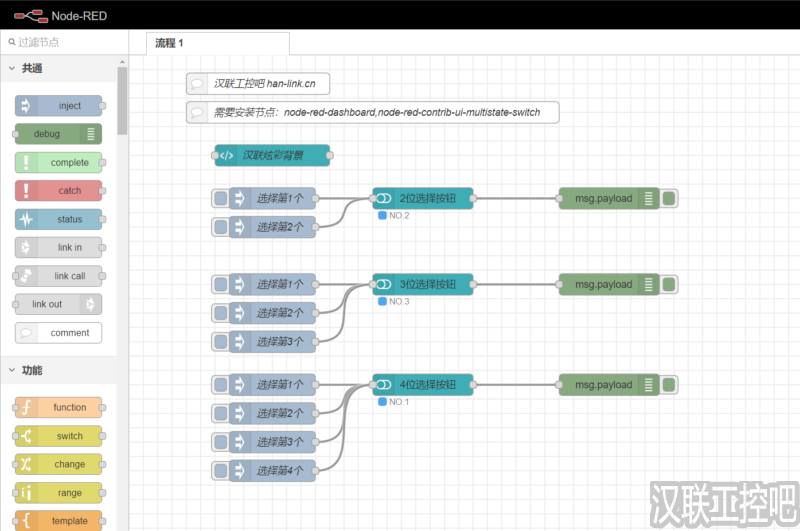Collapse the 功能 palette category
The image size is (800, 531).
(x=31, y=370)
